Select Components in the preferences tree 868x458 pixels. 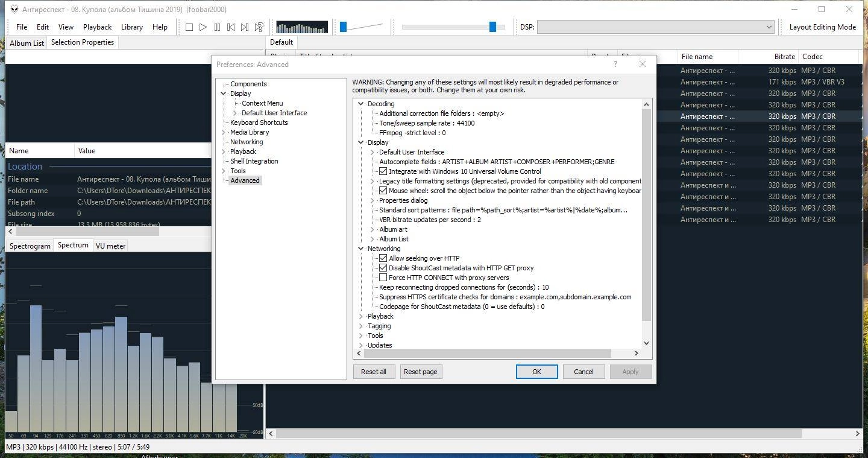(x=248, y=84)
